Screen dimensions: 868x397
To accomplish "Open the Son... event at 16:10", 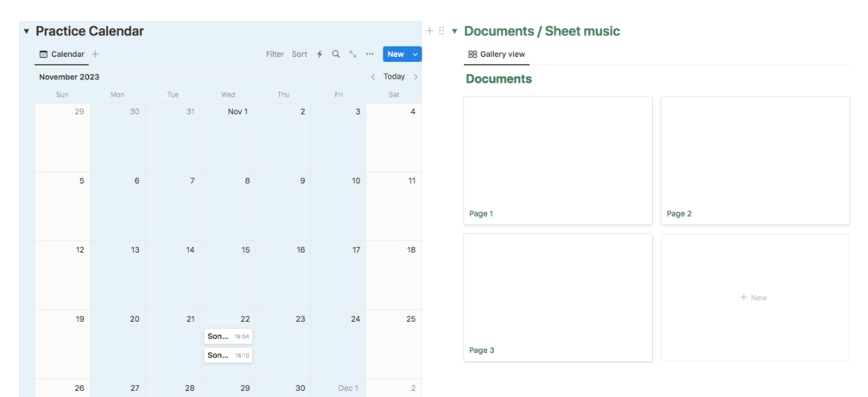I will 228,356.
